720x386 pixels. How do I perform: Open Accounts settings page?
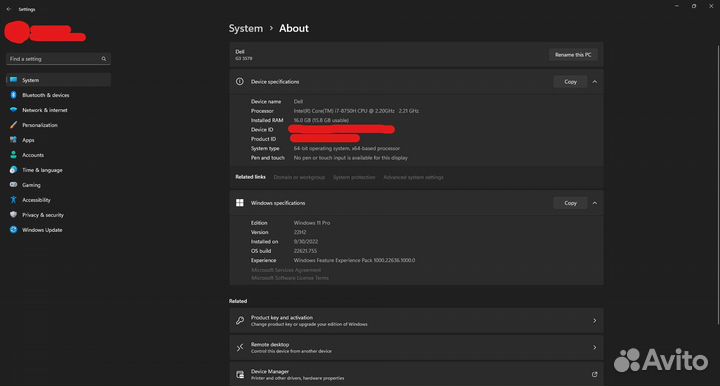click(58, 155)
